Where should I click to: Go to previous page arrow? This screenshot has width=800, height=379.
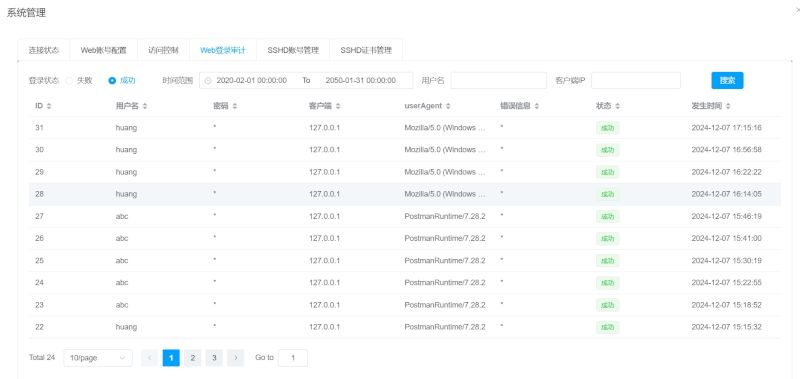tap(149, 358)
